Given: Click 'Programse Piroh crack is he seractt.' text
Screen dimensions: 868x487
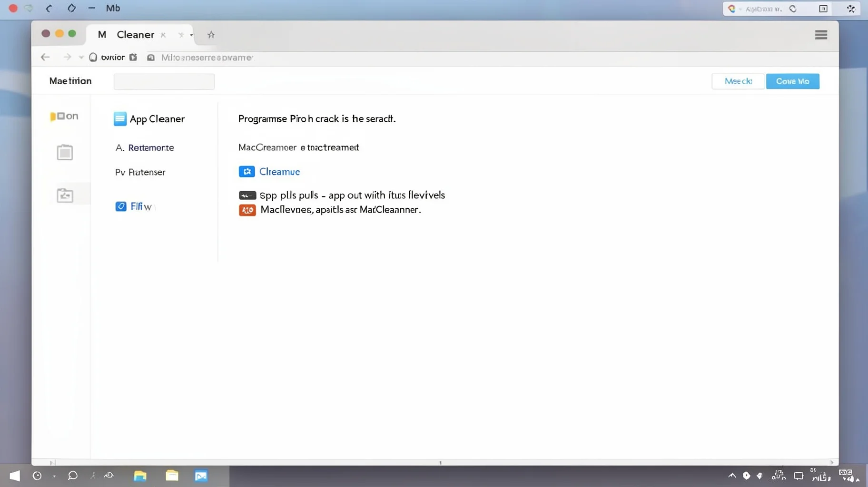Looking at the screenshot, I should tap(317, 119).
